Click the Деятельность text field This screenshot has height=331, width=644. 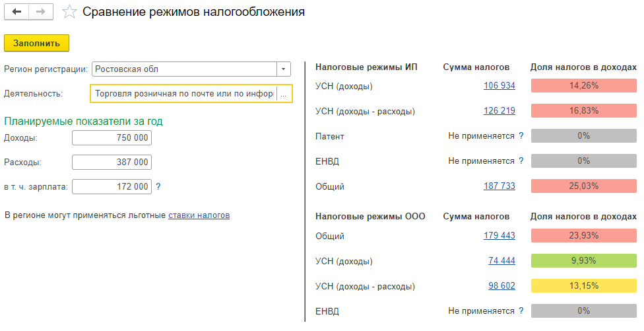pyautogui.click(x=184, y=94)
